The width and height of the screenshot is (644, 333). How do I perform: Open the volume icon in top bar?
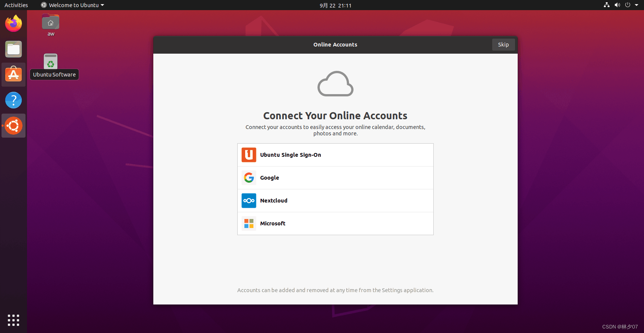[617, 5]
